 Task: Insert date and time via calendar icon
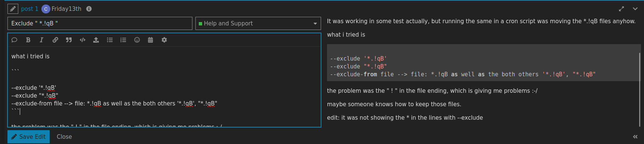click(150, 40)
